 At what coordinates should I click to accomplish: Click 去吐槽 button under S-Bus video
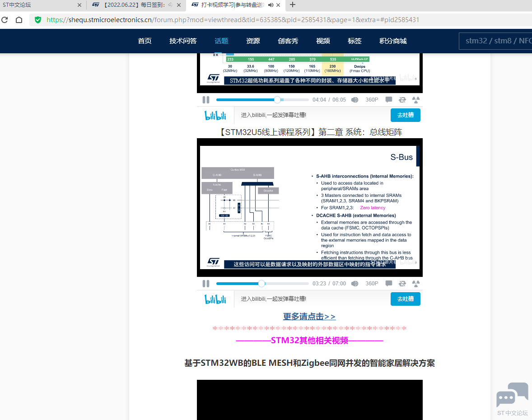405,299
